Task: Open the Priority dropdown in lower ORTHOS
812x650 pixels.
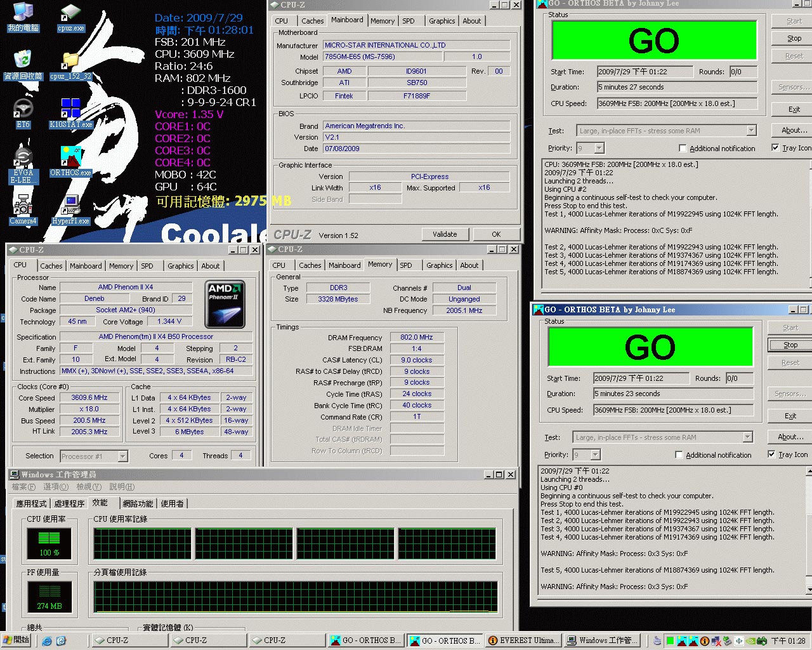Action: (595, 454)
